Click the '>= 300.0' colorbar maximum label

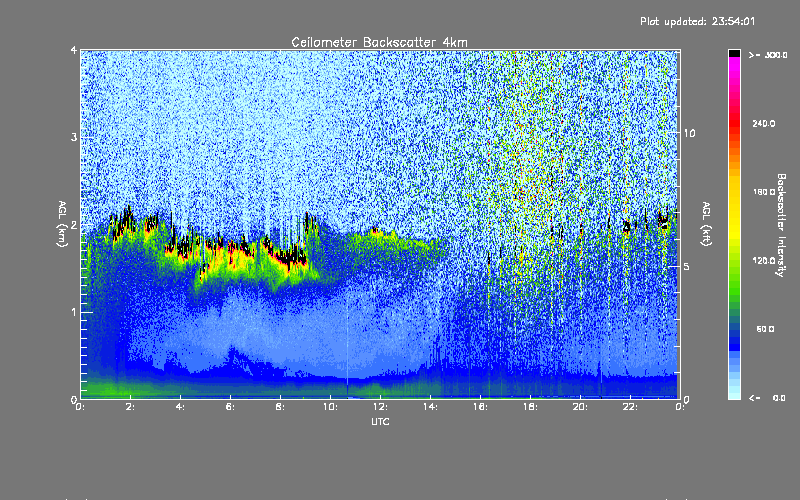point(768,55)
